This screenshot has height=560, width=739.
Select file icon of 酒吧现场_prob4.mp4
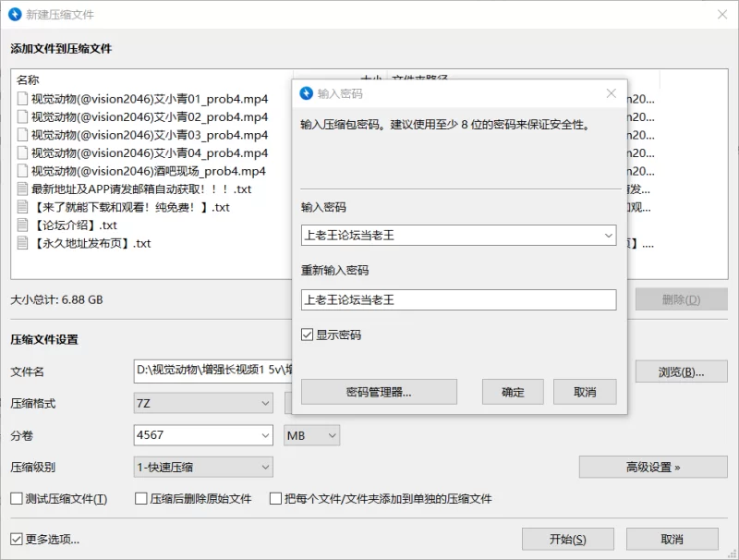pyautogui.click(x=22, y=171)
